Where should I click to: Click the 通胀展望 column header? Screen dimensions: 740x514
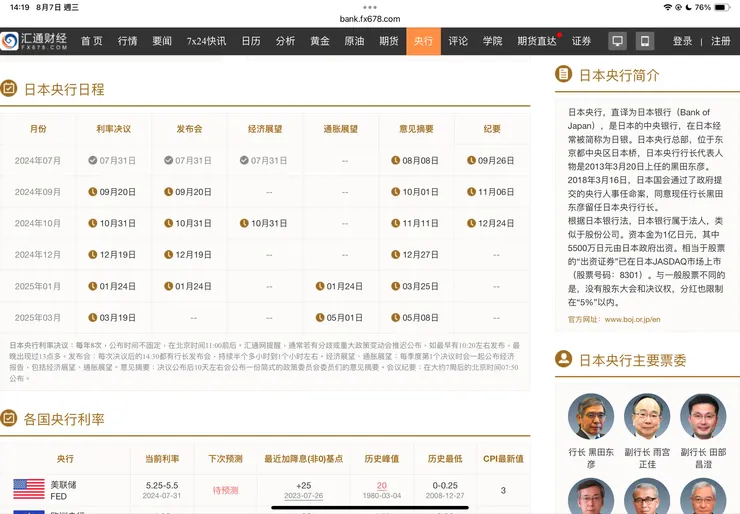pos(341,129)
